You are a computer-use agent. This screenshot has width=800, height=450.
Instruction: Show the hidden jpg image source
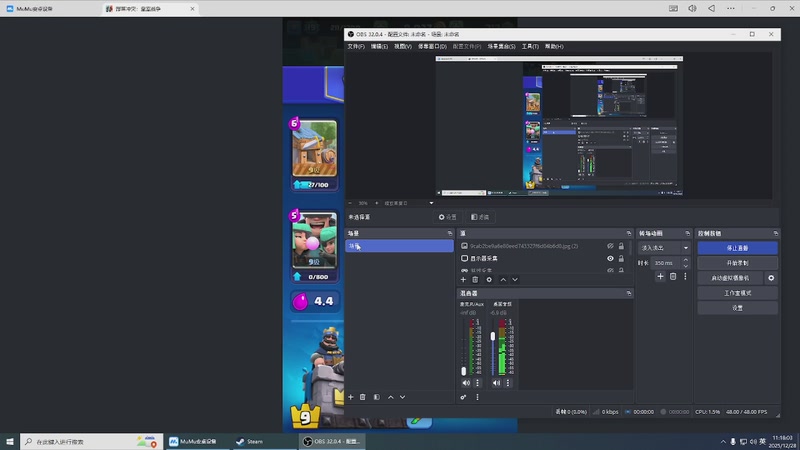pos(610,246)
